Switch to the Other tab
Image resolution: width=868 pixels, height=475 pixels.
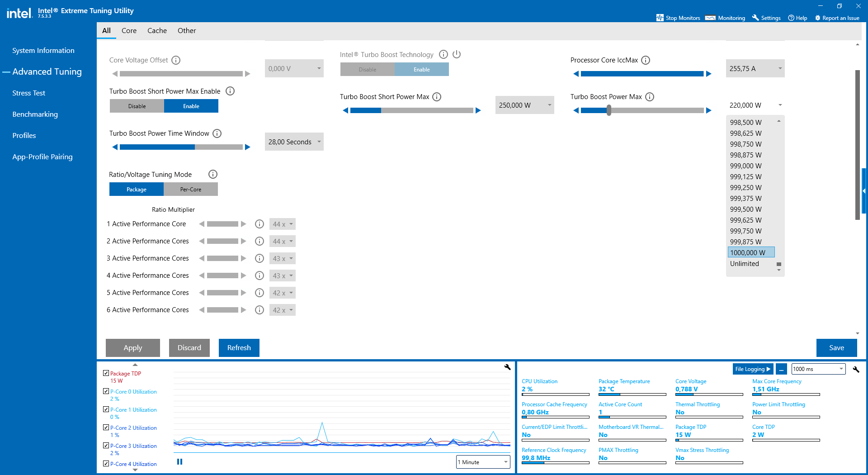[187, 31]
